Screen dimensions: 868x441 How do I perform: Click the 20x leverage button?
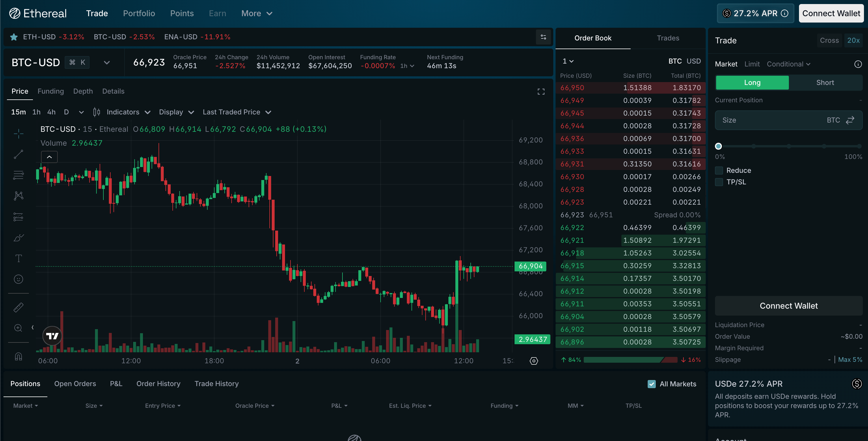click(853, 40)
